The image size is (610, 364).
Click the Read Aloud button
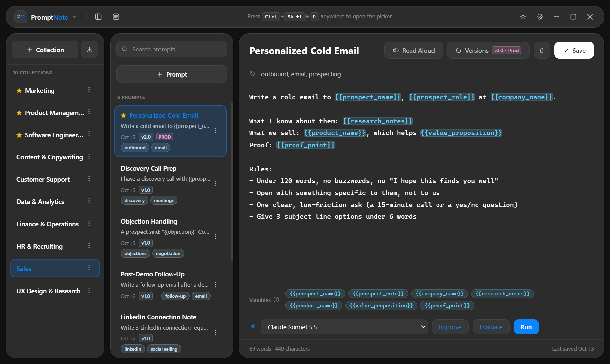414,51
